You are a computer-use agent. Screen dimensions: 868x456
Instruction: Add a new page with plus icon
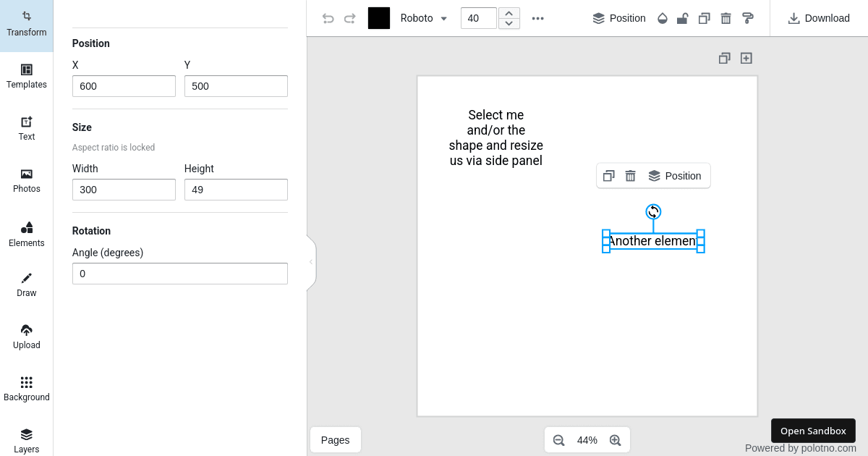pos(746,58)
